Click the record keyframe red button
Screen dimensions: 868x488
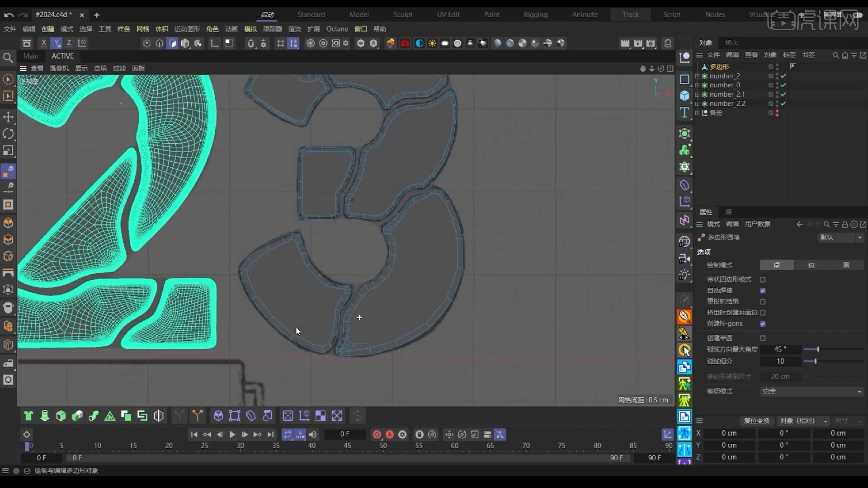[x=377, y=434]
